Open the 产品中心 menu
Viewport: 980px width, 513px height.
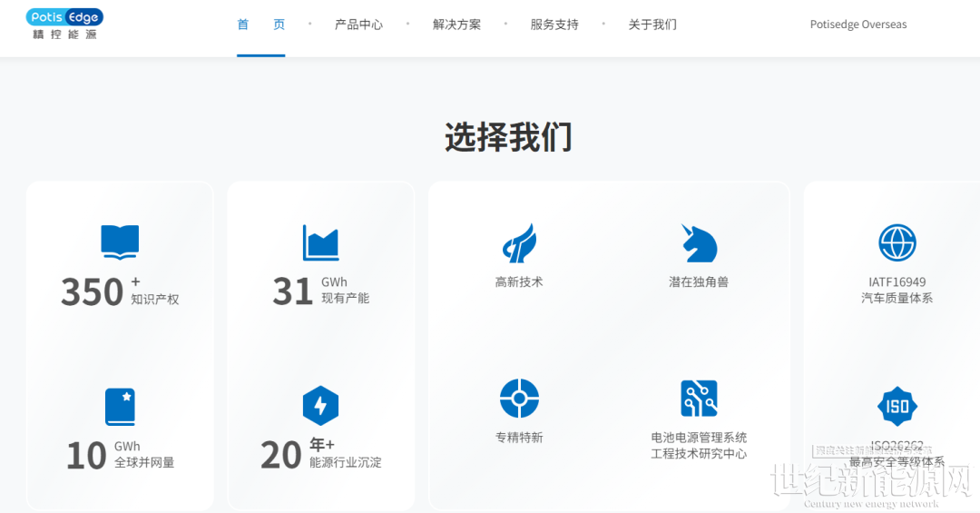tap(358, 25)
